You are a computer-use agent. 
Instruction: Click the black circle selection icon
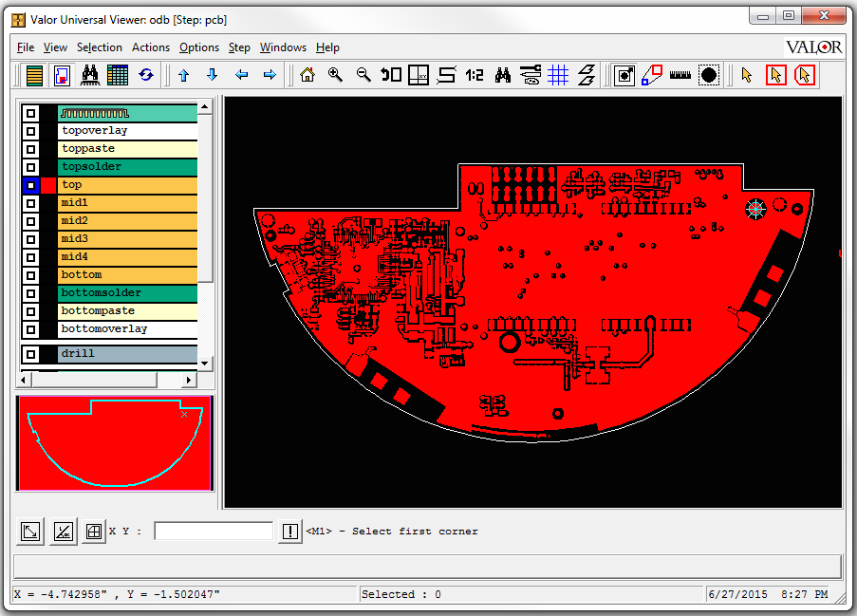[x=709, y=75]
